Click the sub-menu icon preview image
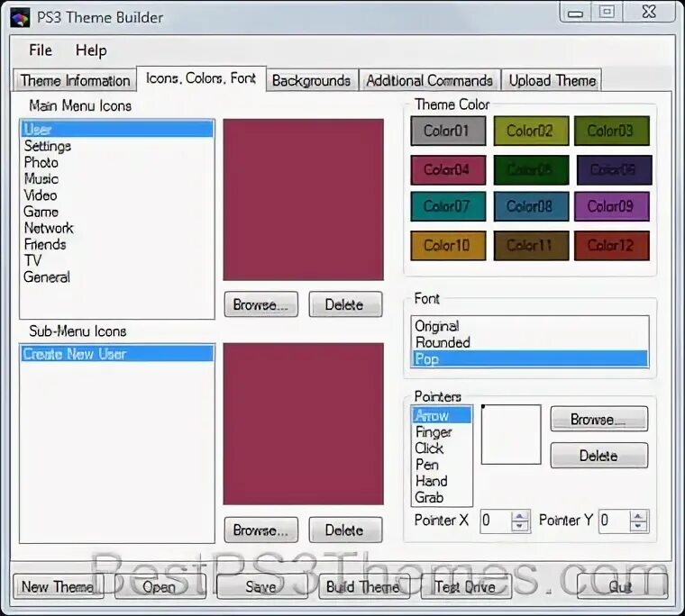Viewport: 685px width, 616px height. coord(303,424)
